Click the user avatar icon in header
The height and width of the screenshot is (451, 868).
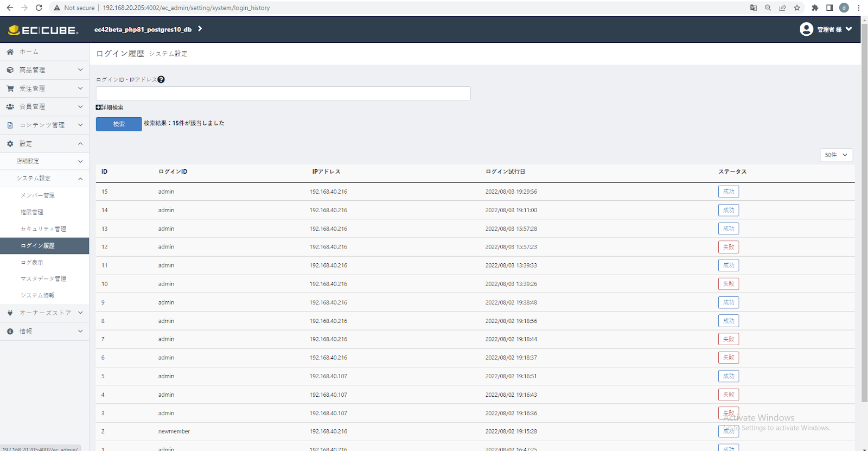tap(806, 29)
